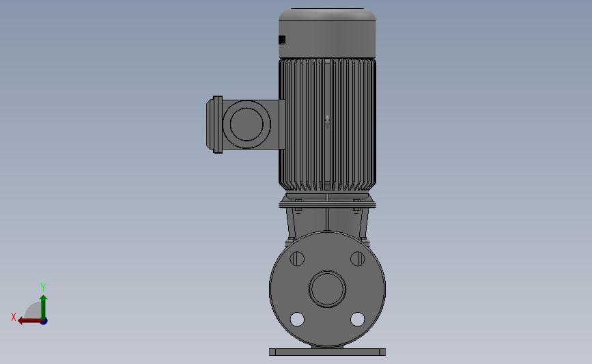The image size is (592, 364).
Task: Select the lower-right bolt hole on the pump flange
Action: point(358,319)
